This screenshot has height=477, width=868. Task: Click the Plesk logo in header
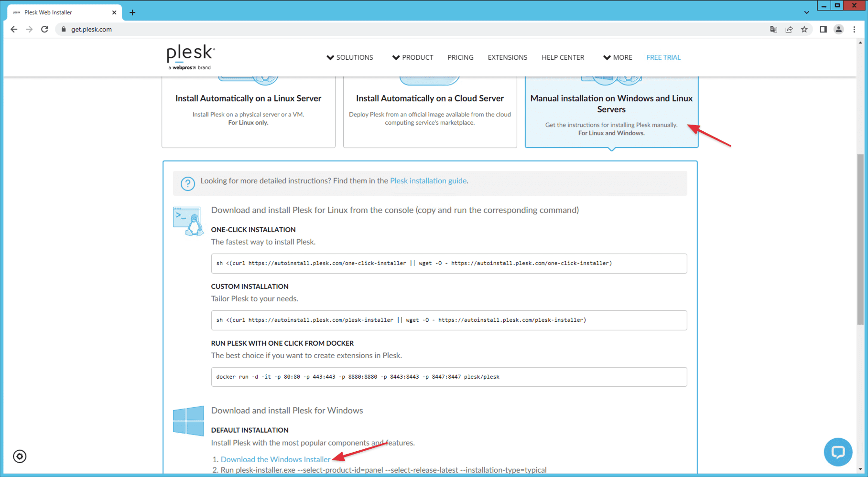(191, 57)
